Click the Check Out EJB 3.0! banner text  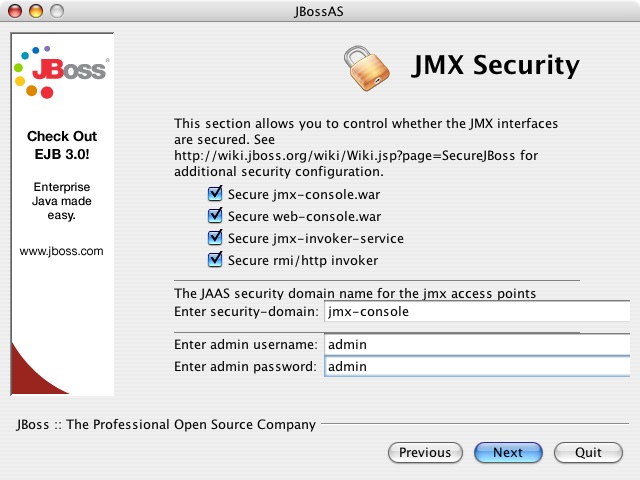[x=62, y=145]
